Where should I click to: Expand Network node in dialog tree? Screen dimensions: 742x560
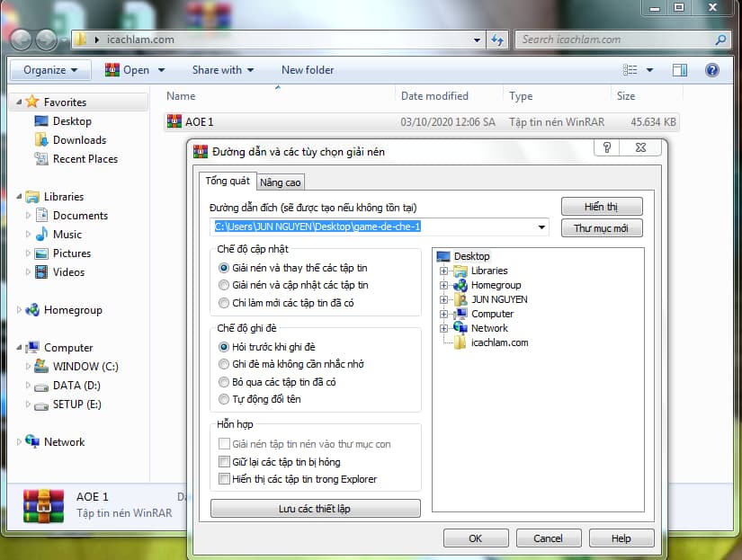coord(443,328)
